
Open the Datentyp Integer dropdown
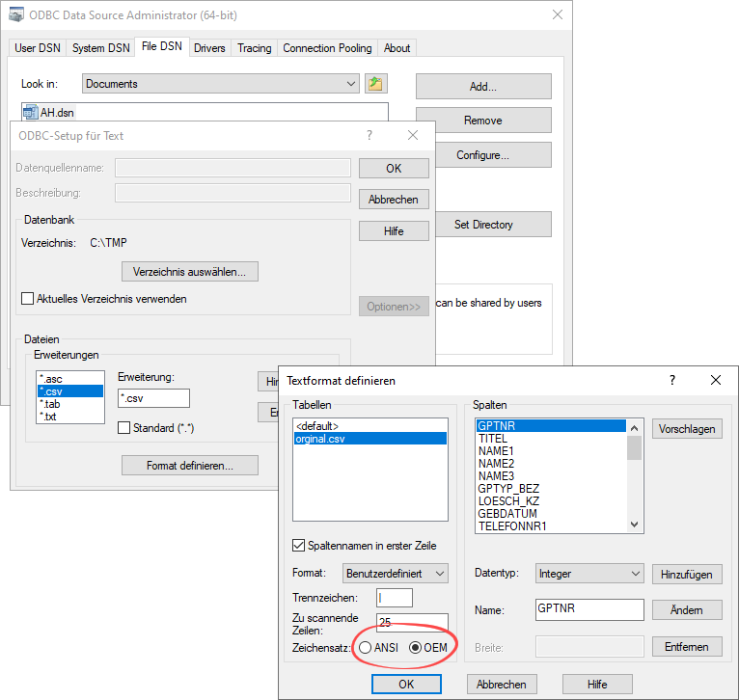(x=589, y=574)
